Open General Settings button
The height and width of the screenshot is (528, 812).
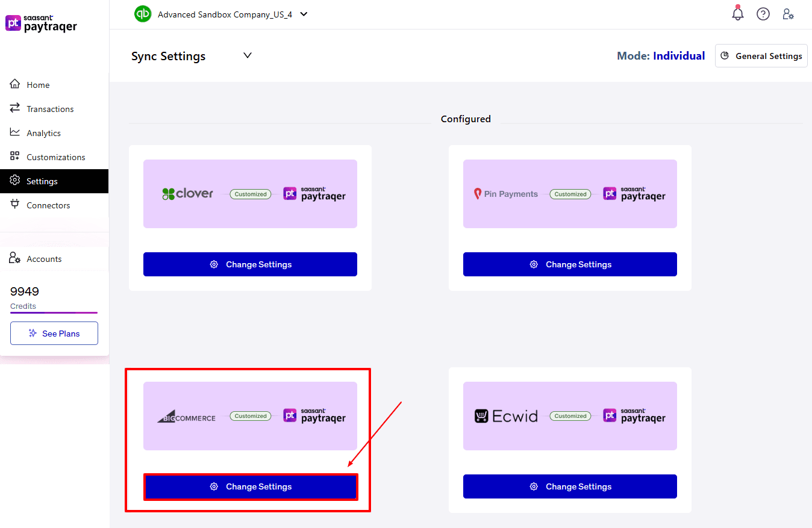(761, 56)
